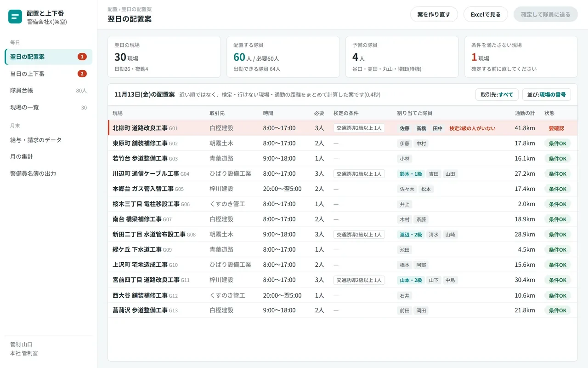Screen dimensions: 588x368
Task: Click 20:00〜翌5:00 time in 本郷台 row
Action: (x=283, y=189)
